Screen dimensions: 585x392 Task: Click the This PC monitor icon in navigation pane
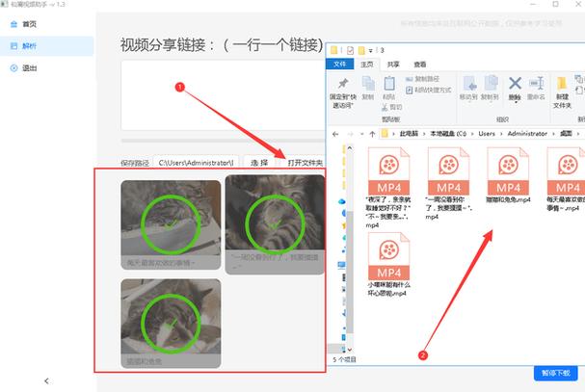point(341,265)
